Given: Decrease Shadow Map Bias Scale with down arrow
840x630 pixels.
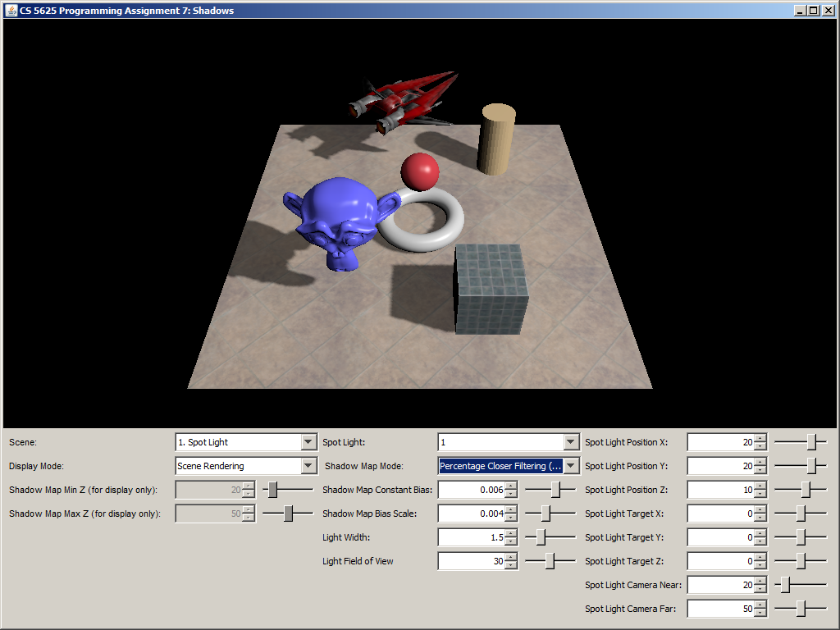Looking at the screenshot, I should click(x=512, y=518).
